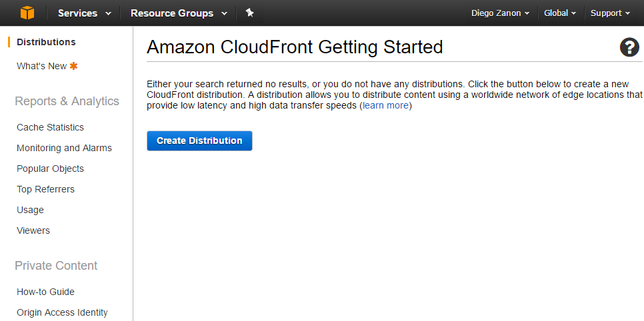Open the help question mark icon
Viewport: 644px width, 321px height.
click(x=629, y=47)
